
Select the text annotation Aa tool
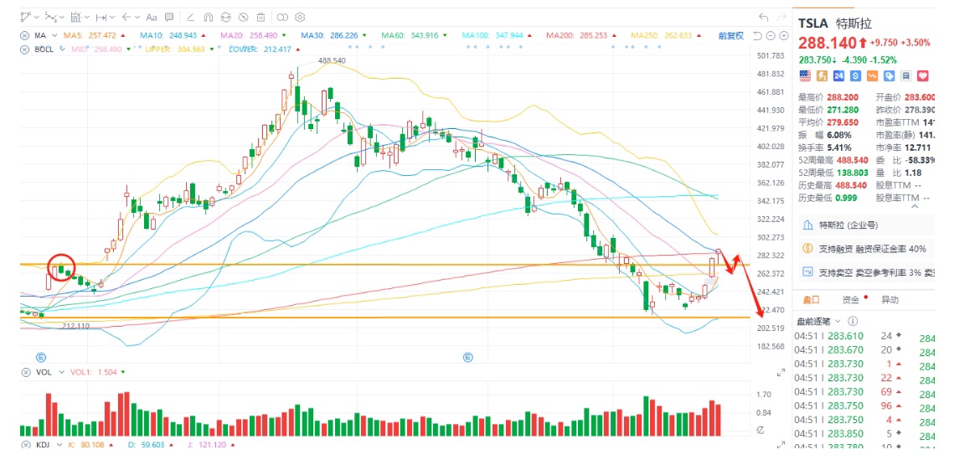(x=152, y=17)
